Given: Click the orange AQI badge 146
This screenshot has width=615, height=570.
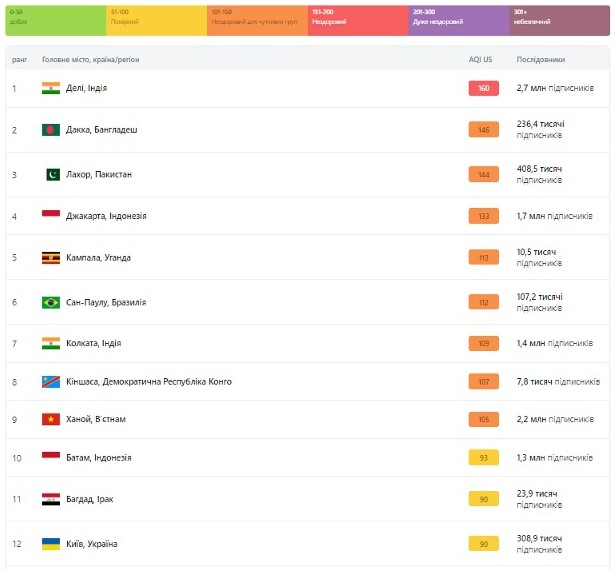Looking at the screenshot, I should coord(483,130).
